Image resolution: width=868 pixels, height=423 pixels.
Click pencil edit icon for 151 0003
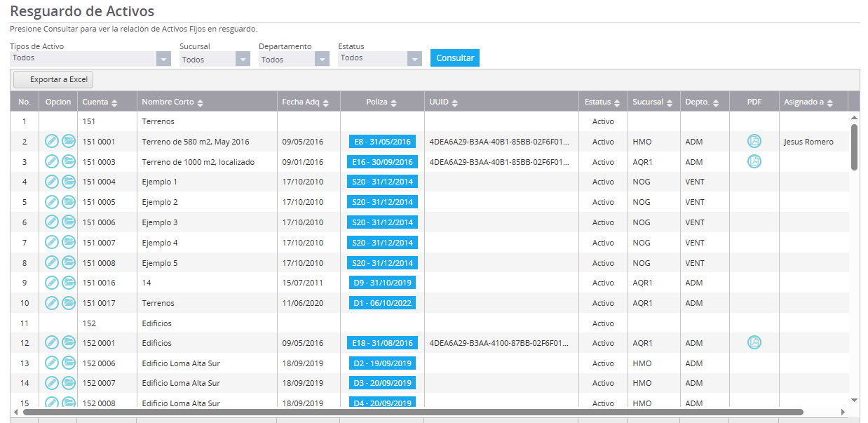click(x=52, y=161)
